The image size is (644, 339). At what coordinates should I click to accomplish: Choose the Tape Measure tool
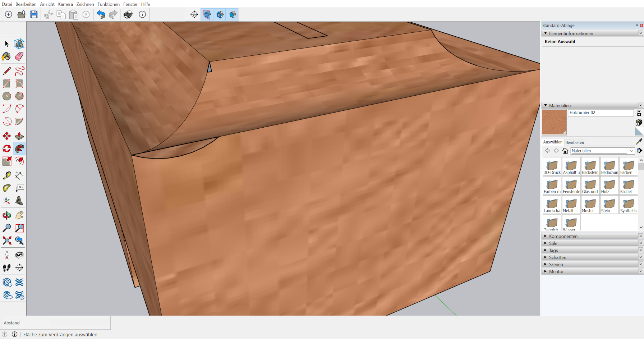[x=6, y=175]
